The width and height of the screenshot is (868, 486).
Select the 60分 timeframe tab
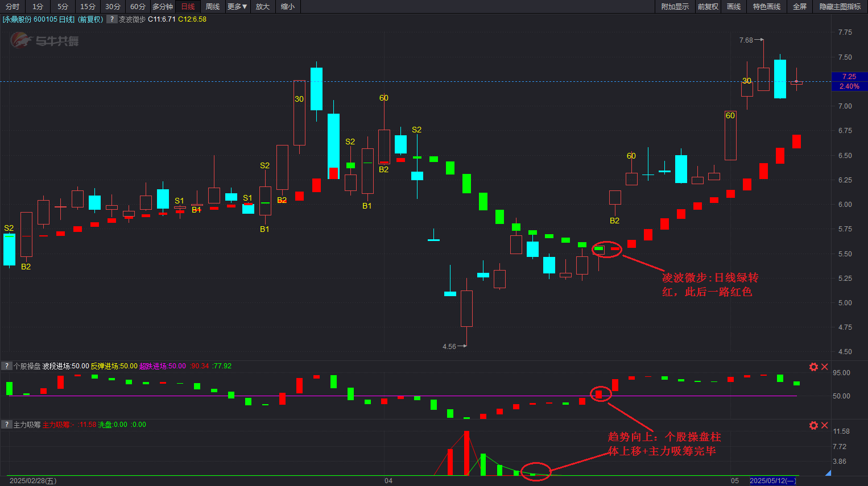tap(138, 7)
